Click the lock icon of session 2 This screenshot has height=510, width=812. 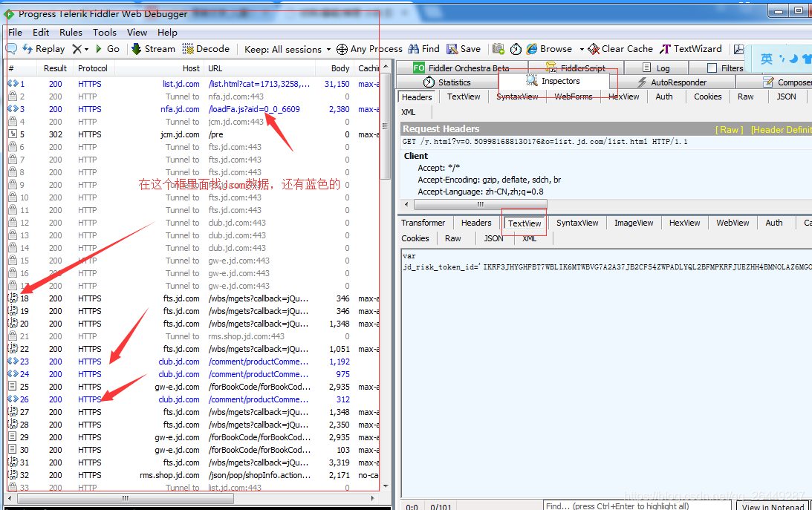point(13,97)
